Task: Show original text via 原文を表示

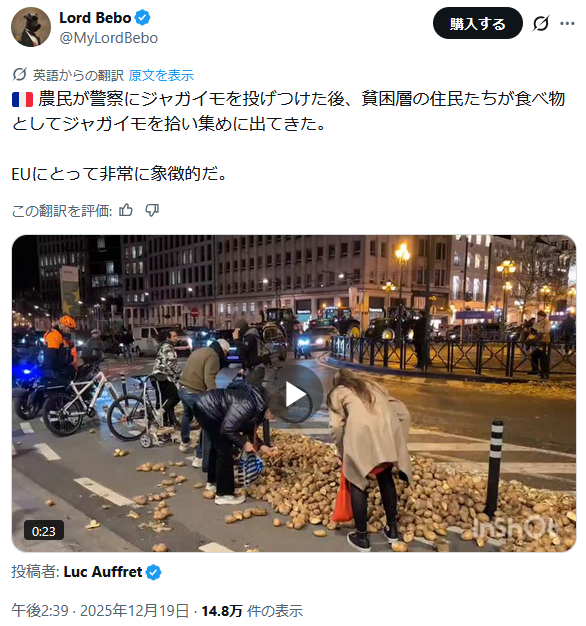Action: pos(161,75)
